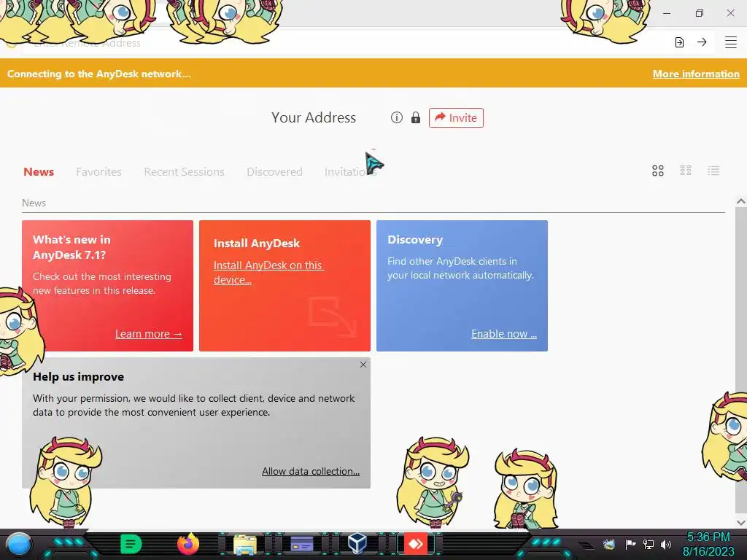Click the volume speaker tray icon
The width and height of the screenshot is (747, 560).
click(x=666, y=544)
